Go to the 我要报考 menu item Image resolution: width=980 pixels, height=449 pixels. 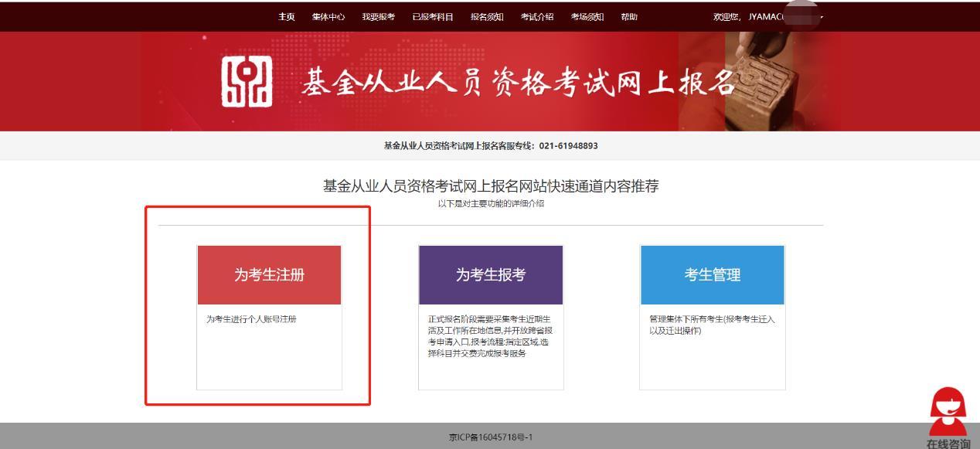(379, 17)
